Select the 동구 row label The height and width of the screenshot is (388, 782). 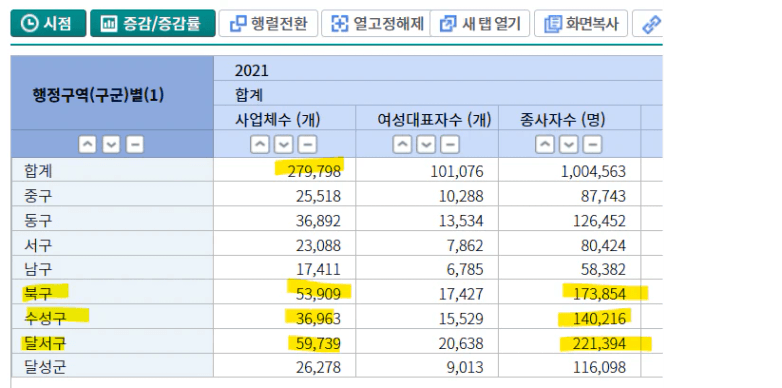tap(38, 220)
